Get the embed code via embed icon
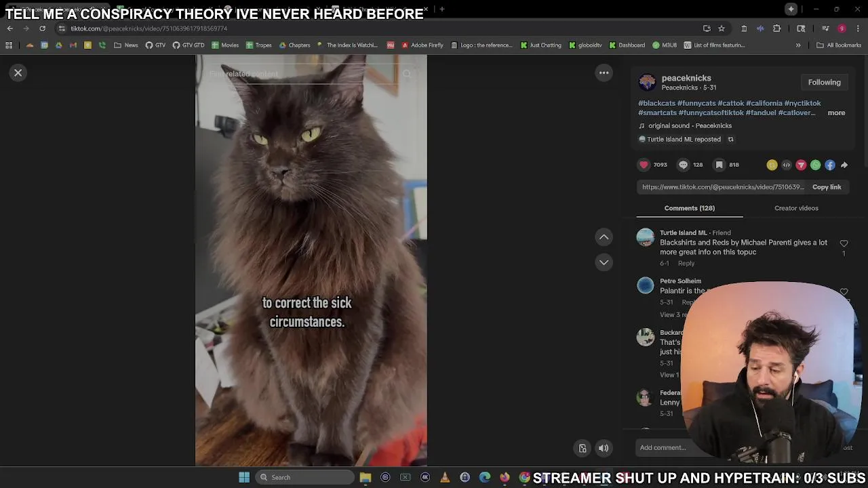Screen dimensions: 868x488 point(787,165)
